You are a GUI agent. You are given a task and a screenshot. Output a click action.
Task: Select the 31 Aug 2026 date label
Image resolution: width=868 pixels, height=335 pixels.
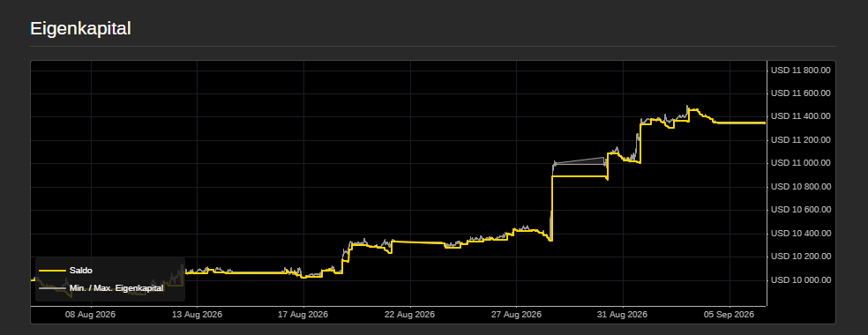(x=623, y=315)
